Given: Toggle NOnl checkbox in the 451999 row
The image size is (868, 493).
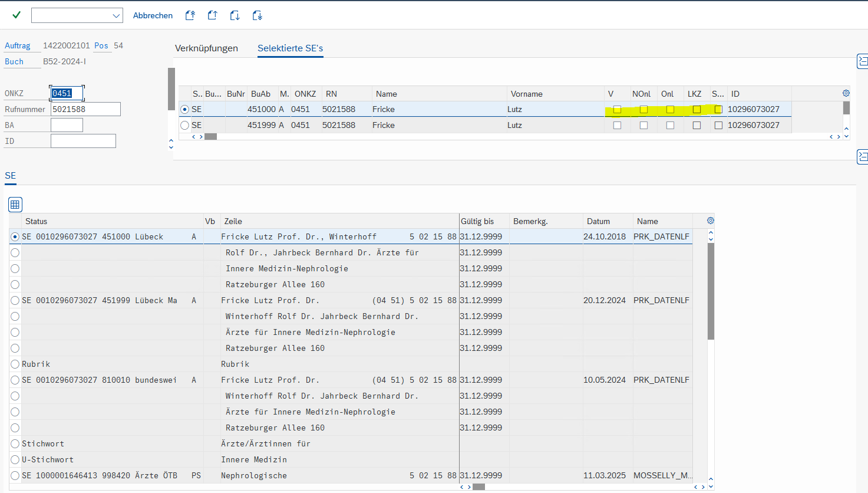Looking at the screenshot, I should 643,125.
